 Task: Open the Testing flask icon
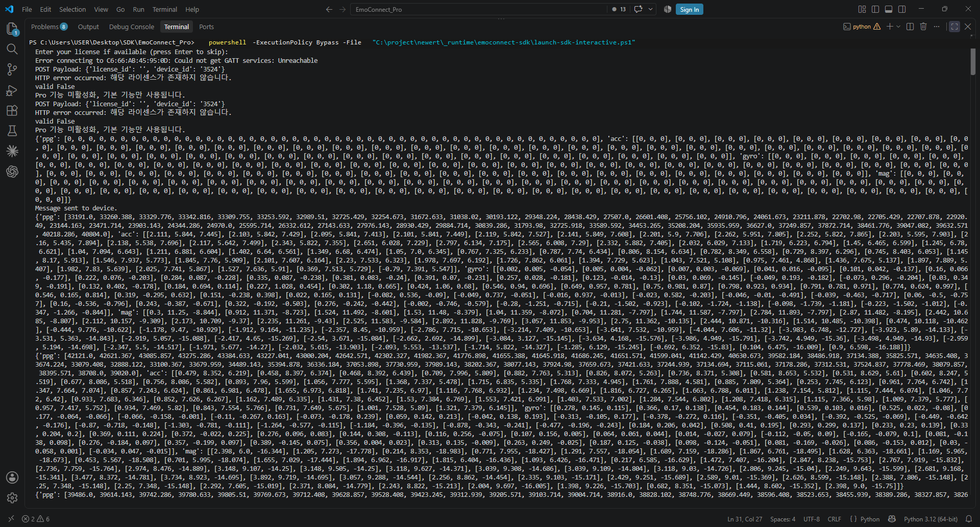click(12, 131)
